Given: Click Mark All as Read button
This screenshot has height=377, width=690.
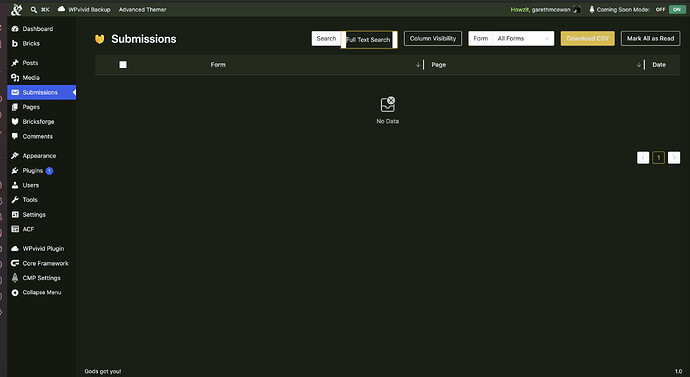Looking at the screenshot, I should (650, 39).
